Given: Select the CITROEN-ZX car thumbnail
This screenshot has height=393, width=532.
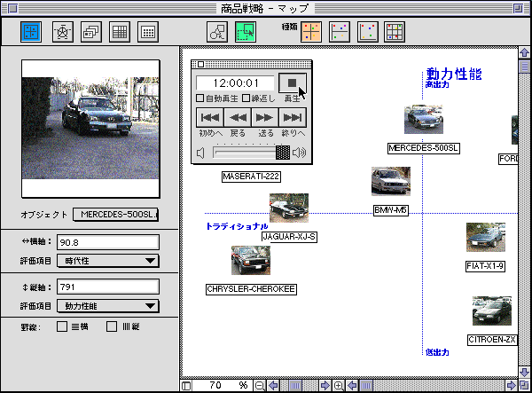Looking at the screenshot, I should click(492, 310).
